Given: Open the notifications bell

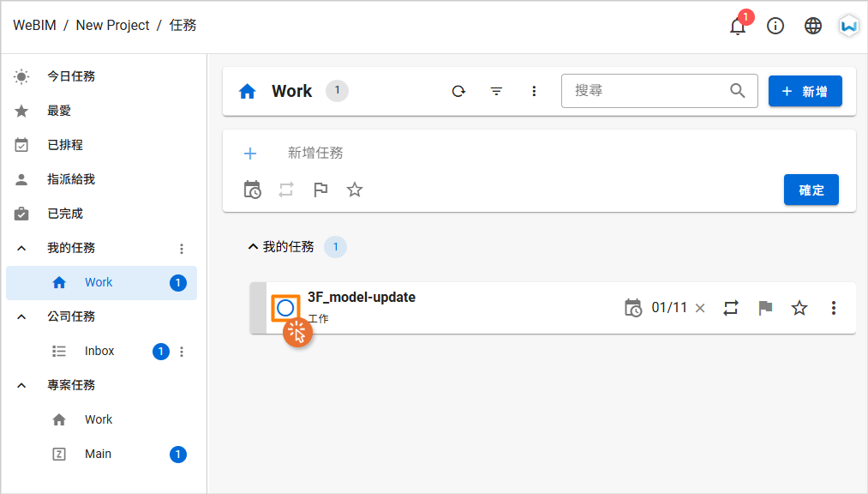Looking at the screenshot, I should coord(738,26).
